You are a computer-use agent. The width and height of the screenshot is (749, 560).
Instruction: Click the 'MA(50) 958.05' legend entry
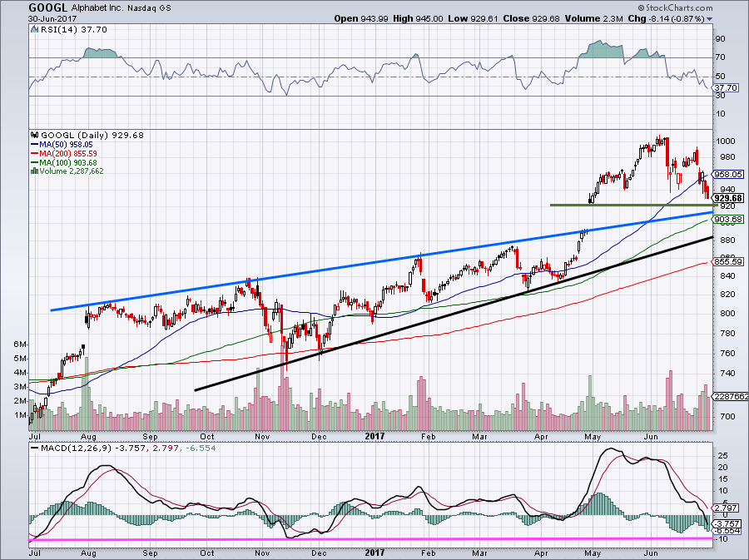(x=66, y=145)
